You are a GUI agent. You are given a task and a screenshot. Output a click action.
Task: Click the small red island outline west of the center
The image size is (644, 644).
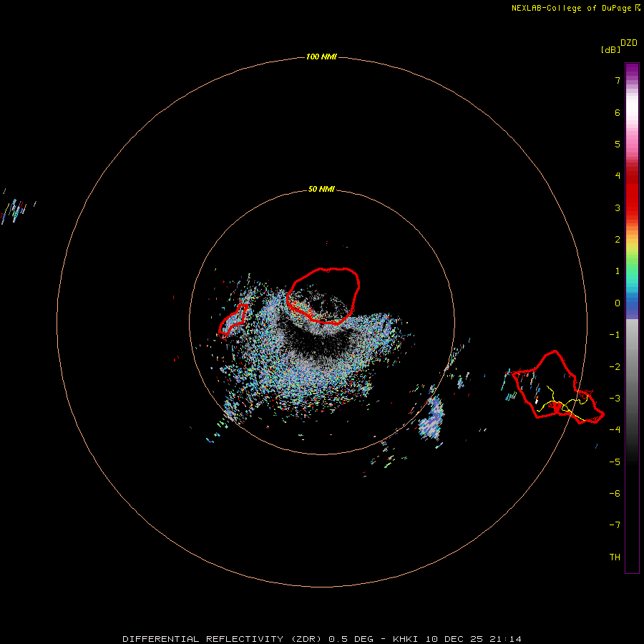point(233,320)
